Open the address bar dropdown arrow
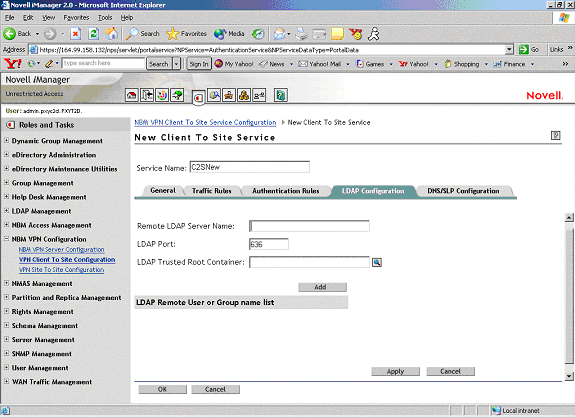575x418 pixels. pyautogui.click(x=509, y=49)
